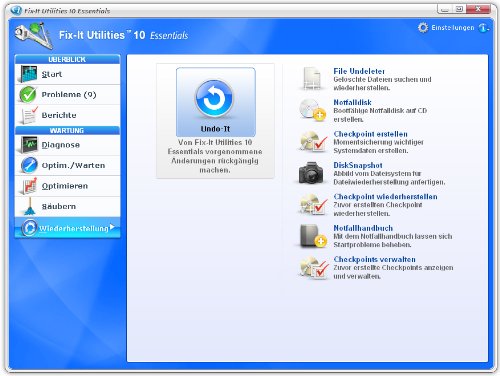Click Checkpoints verwalten link

(x=375, y=259)
